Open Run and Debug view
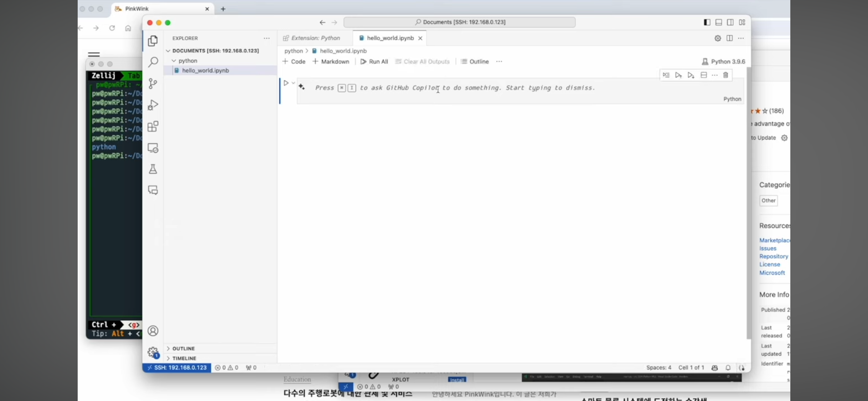Screen dimensions: 868x401 [x=153, y=105]
